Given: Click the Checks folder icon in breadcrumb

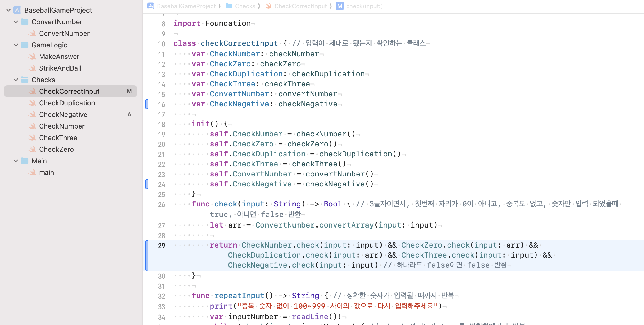Looking at the screenshot, I should (229, 6).
